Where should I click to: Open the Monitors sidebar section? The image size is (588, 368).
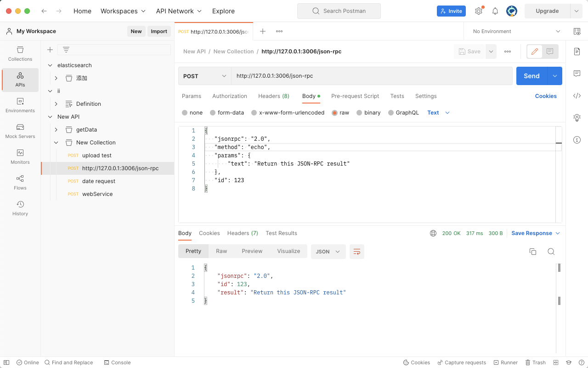pyautogui.click(x=20, y=157)
